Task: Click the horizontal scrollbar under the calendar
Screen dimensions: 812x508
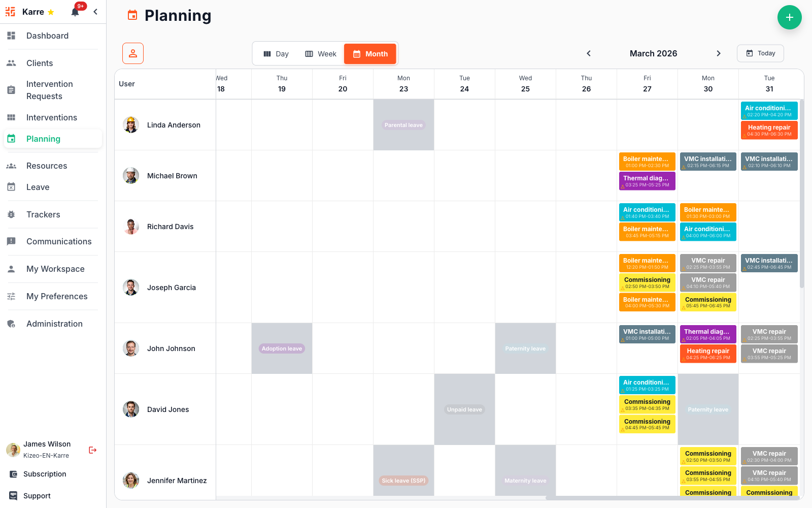Action: (670, 498)
